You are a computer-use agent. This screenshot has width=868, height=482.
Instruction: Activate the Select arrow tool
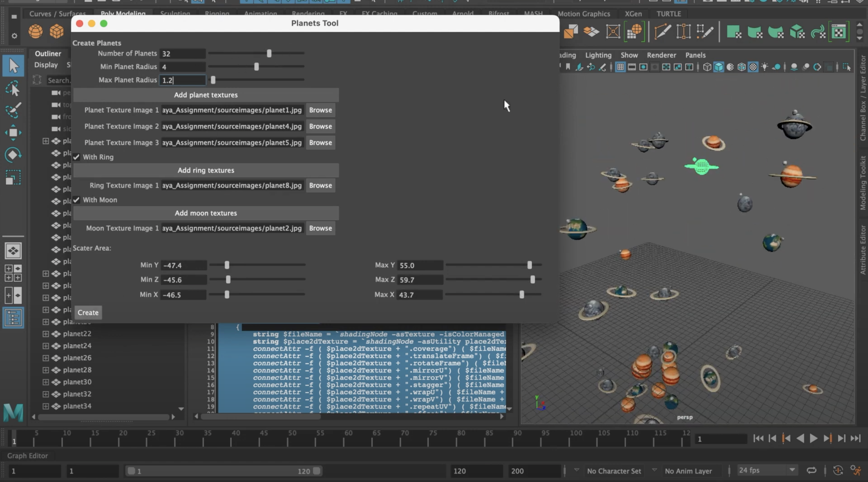[14, 66]
